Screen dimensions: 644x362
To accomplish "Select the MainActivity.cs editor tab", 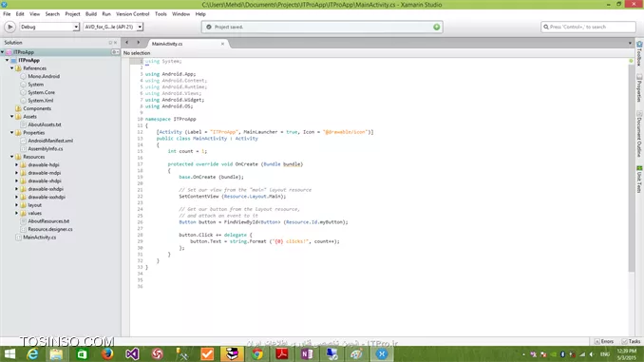I will 167,44.
